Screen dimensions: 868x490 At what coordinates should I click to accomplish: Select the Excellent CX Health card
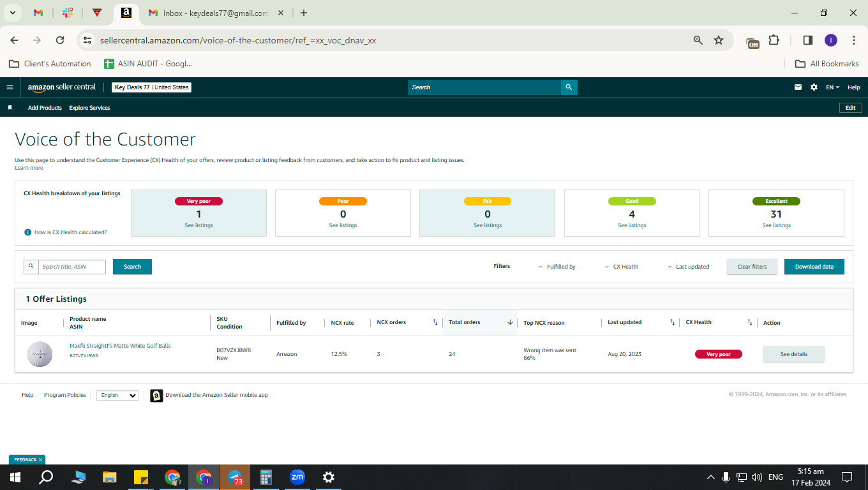point(777,213)
